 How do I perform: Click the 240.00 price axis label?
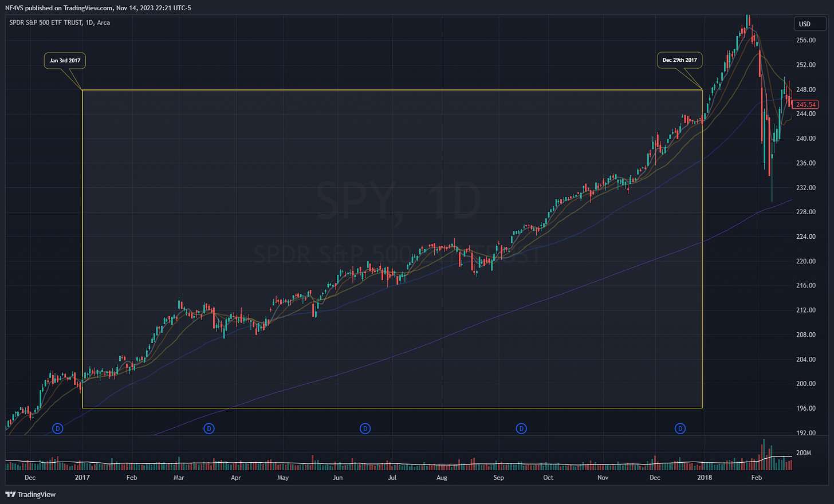pyautogui.click(x=805, y=139)
